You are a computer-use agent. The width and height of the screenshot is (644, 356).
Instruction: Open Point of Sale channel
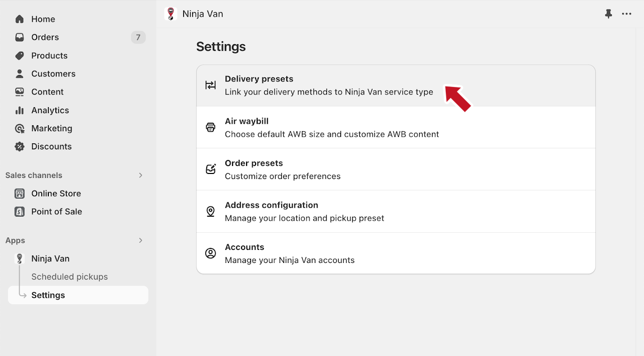[56, 212]
